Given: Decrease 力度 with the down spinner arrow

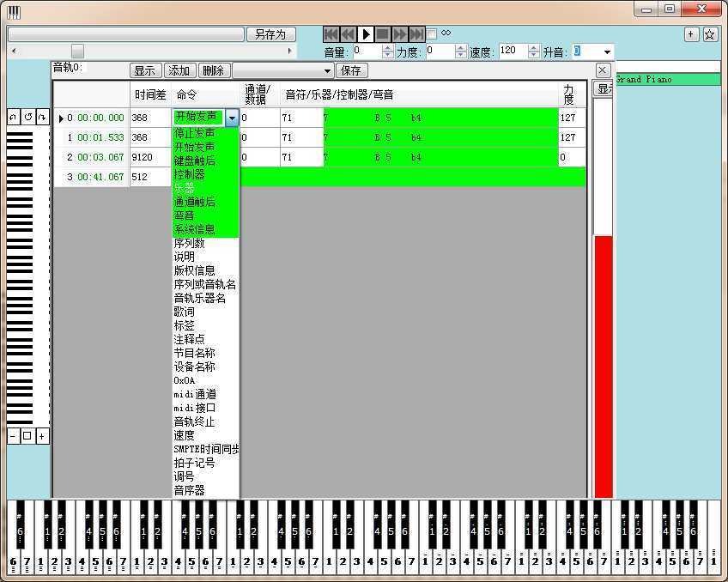Looking at the screenshot, I should tap(460, 55).
